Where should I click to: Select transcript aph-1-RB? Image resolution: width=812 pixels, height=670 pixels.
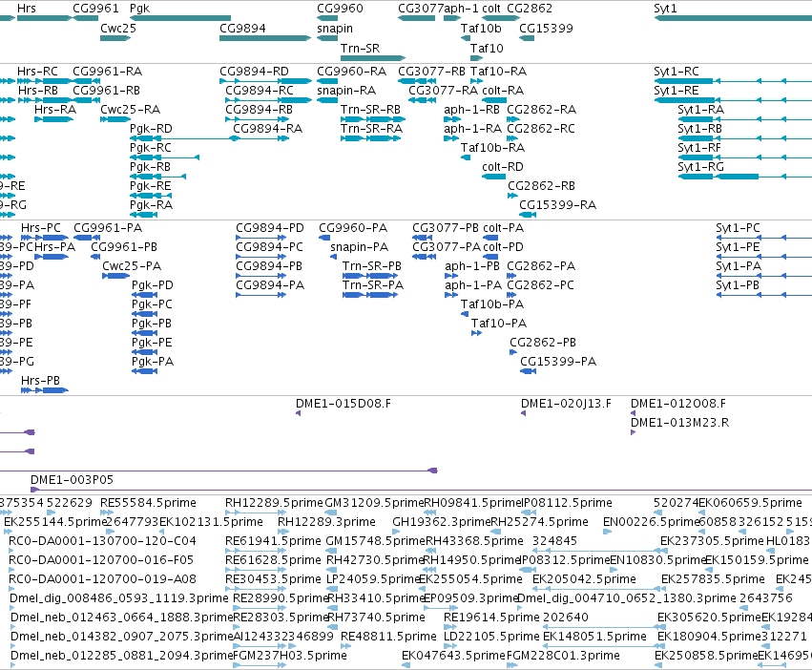point(471,110)
